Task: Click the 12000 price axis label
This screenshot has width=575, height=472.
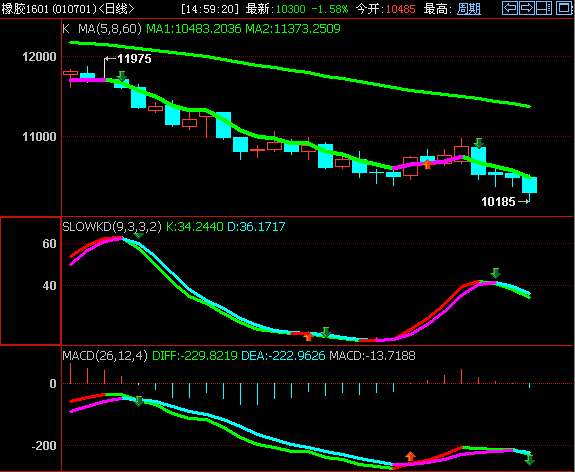Action: click(x=39, y=57)
